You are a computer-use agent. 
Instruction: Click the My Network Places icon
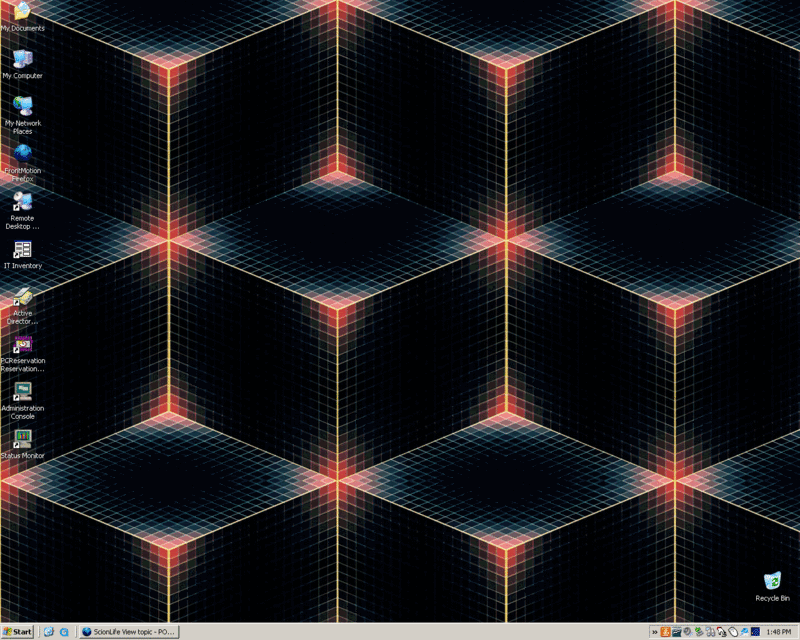(22, 106)
